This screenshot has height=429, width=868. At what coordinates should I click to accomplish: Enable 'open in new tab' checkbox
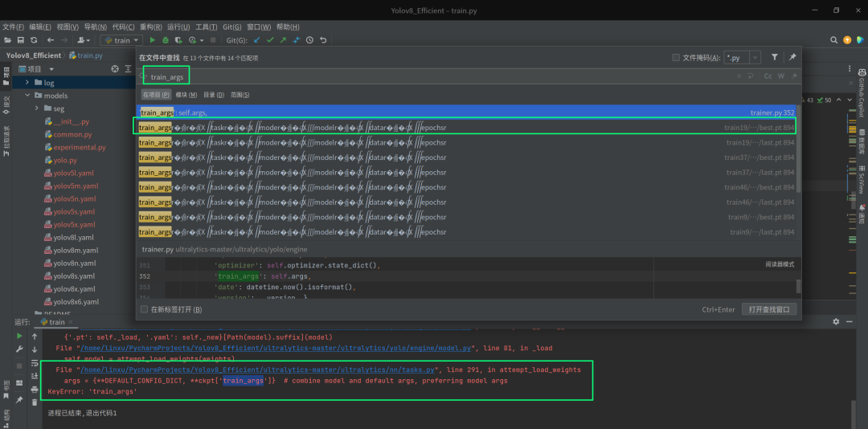pos(144,309)
